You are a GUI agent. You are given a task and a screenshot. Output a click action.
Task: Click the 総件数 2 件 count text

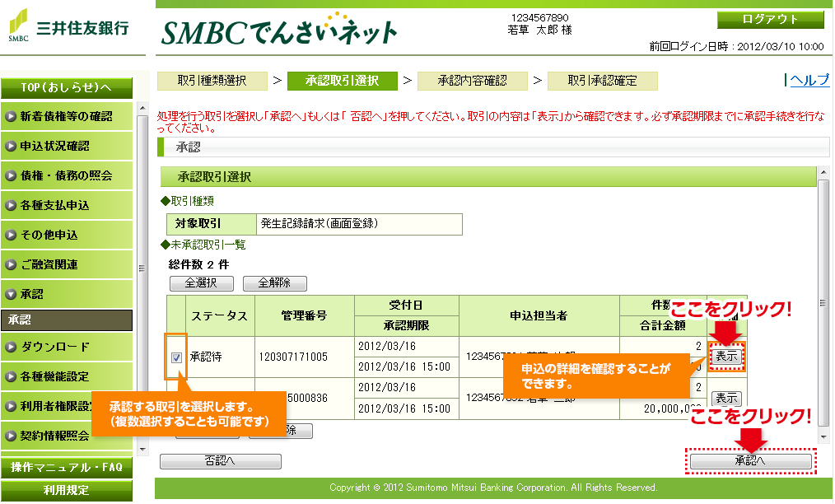[198, 265]
